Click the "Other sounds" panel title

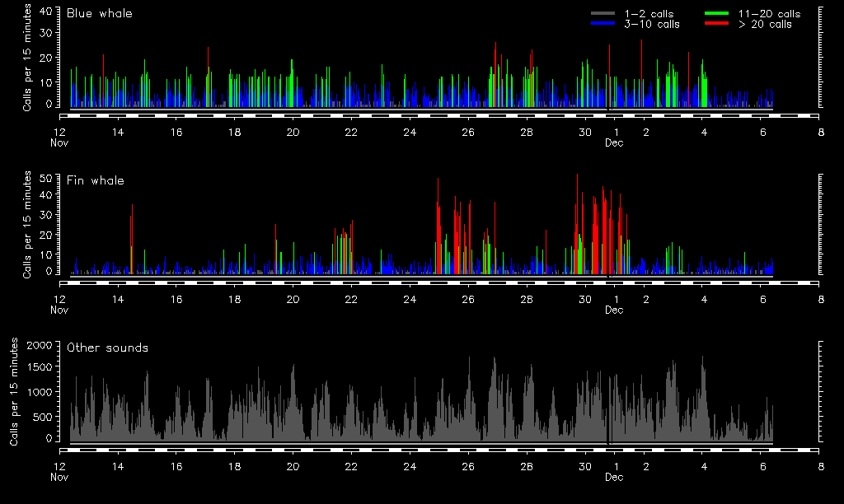point(107,348)
